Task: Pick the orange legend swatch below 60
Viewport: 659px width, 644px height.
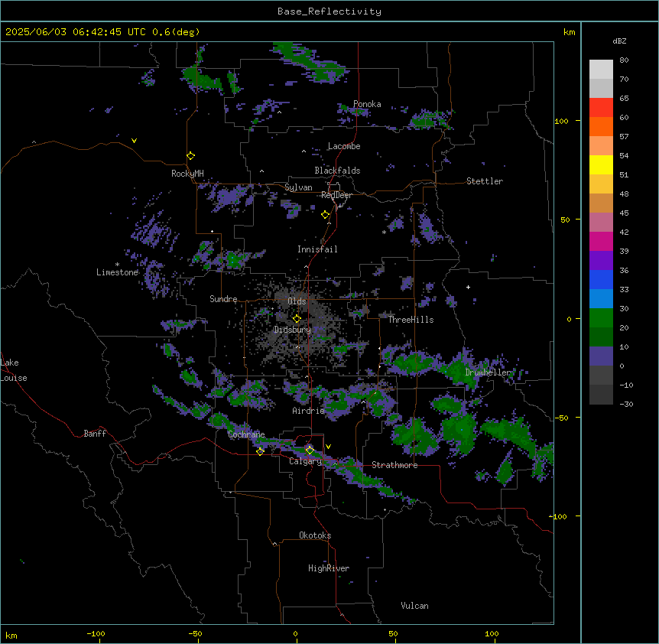Action: 601,126
